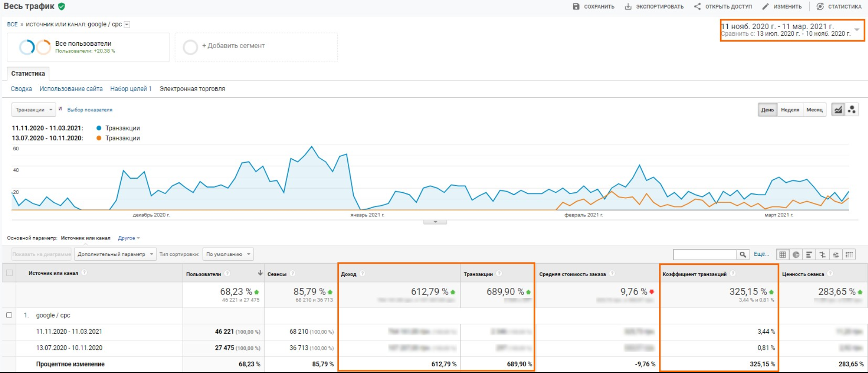Switch chart to line chart view
The height and width of the screenshot is (373, 868).
[838, 110]
